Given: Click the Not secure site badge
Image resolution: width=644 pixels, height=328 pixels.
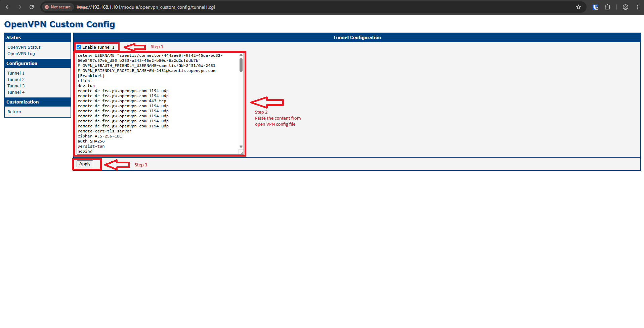Looking at the screenshot, I should [x=57, y=7].
